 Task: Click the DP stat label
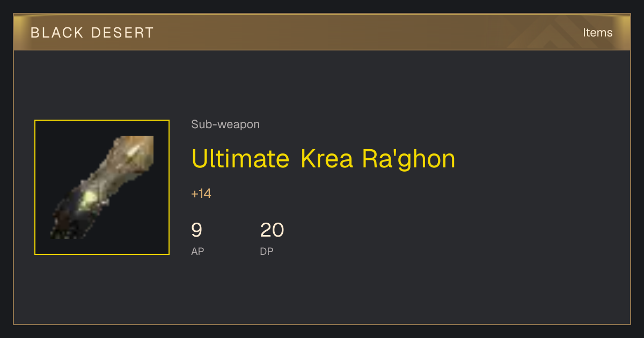267,251
